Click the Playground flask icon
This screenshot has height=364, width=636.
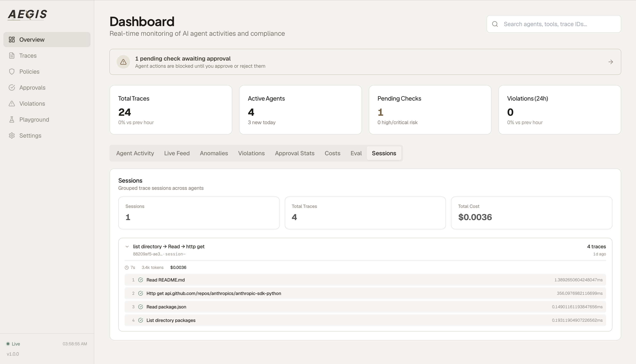[12, 120]
